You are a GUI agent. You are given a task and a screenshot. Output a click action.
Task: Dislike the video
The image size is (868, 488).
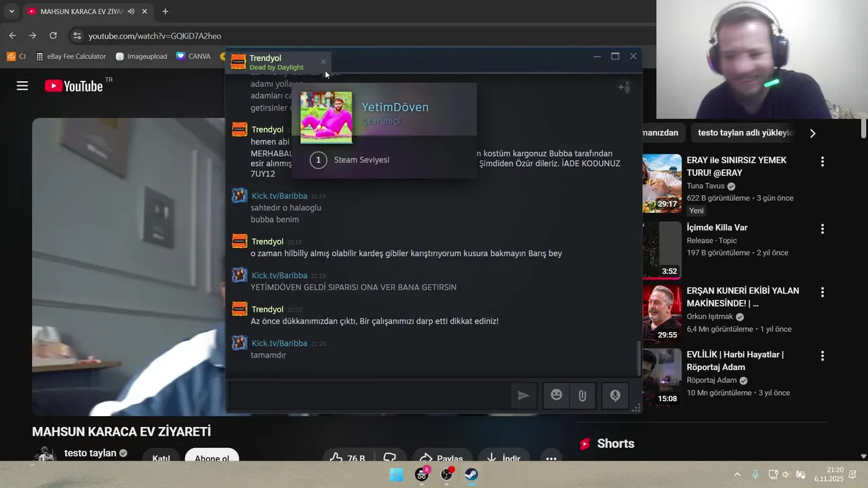pos(390,455)
